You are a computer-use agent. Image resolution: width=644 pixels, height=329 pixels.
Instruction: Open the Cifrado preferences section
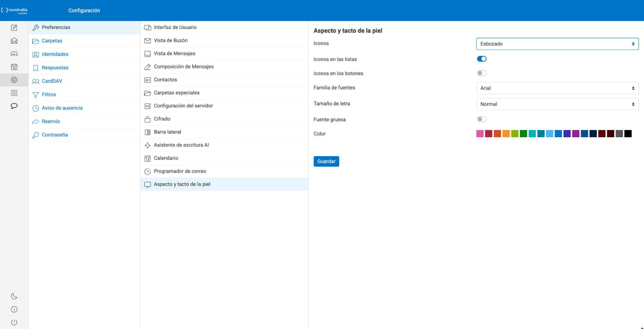coord(224,119)
